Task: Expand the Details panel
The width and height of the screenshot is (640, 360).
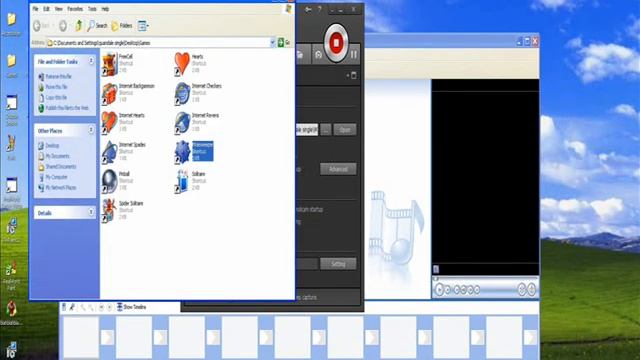Action: click(91, 212)
